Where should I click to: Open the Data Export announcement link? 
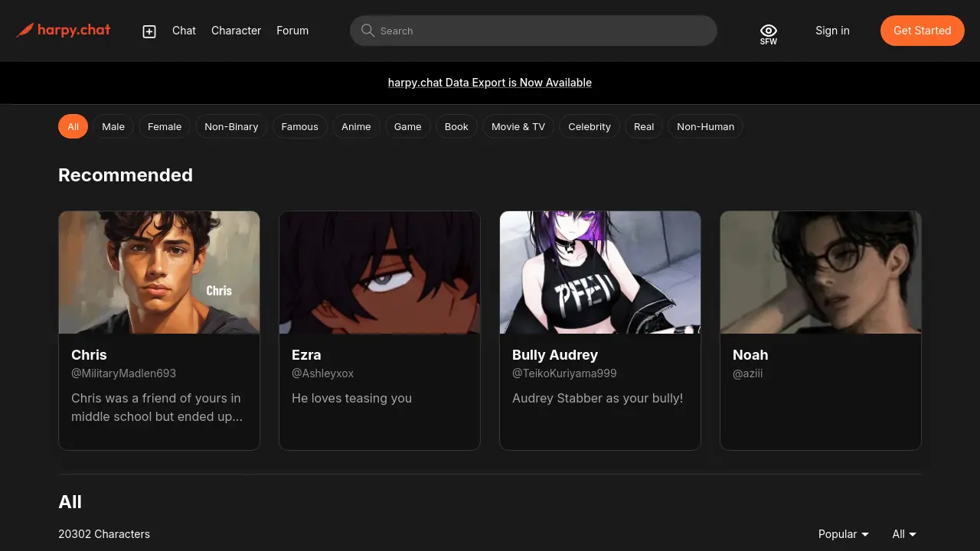point(490,82)
